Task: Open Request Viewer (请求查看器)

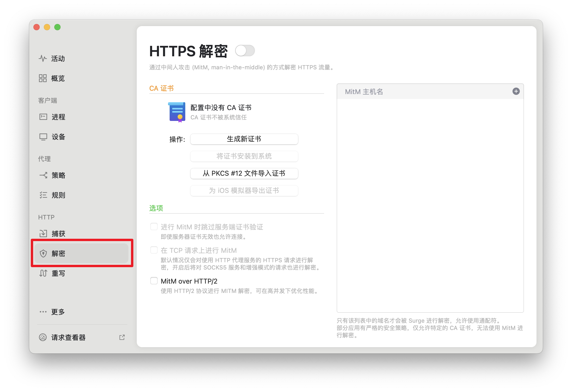Action: pyautogui.click(x=68, y=337)
